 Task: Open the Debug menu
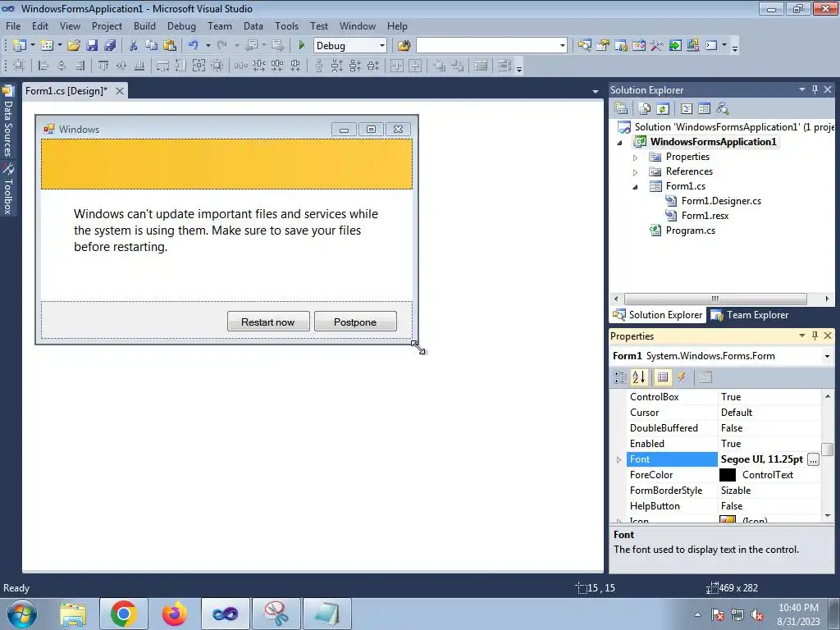(x=181, y=25)
